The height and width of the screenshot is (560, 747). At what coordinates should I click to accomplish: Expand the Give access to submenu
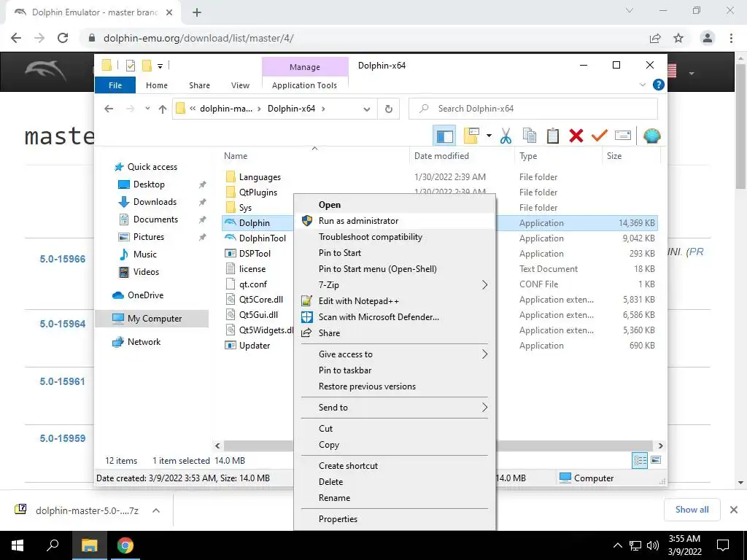pyautogui.click(x=395, y=354)
